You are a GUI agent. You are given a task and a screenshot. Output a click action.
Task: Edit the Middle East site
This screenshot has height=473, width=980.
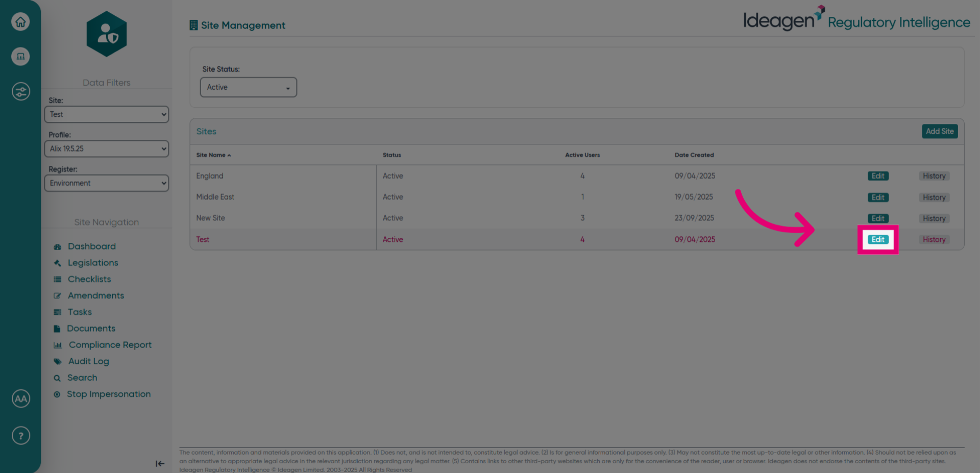click(x=878, y=197)
